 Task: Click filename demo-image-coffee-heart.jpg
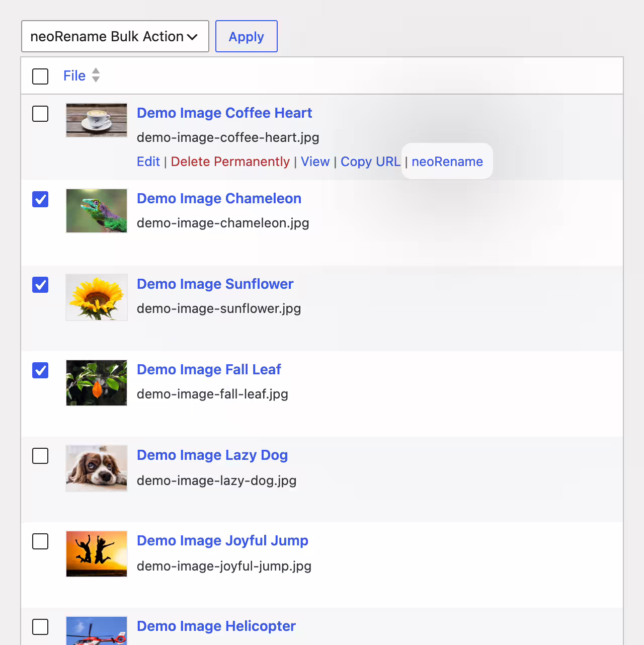coord(228,137)
